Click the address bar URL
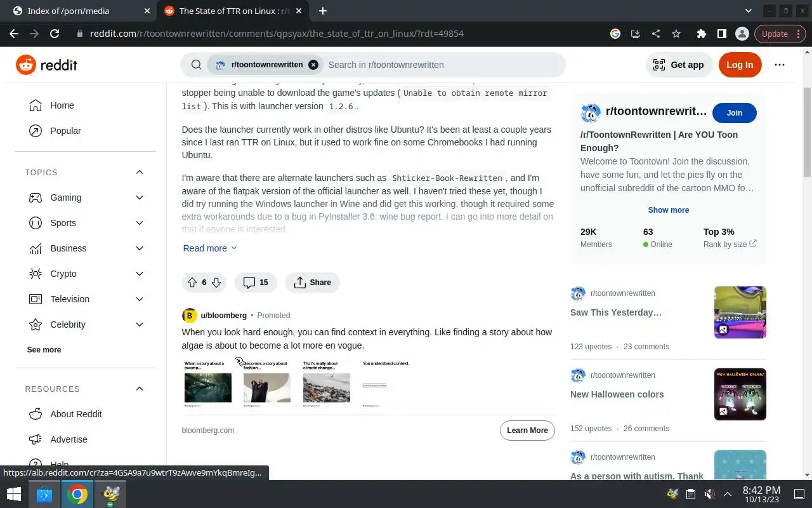 277,34
